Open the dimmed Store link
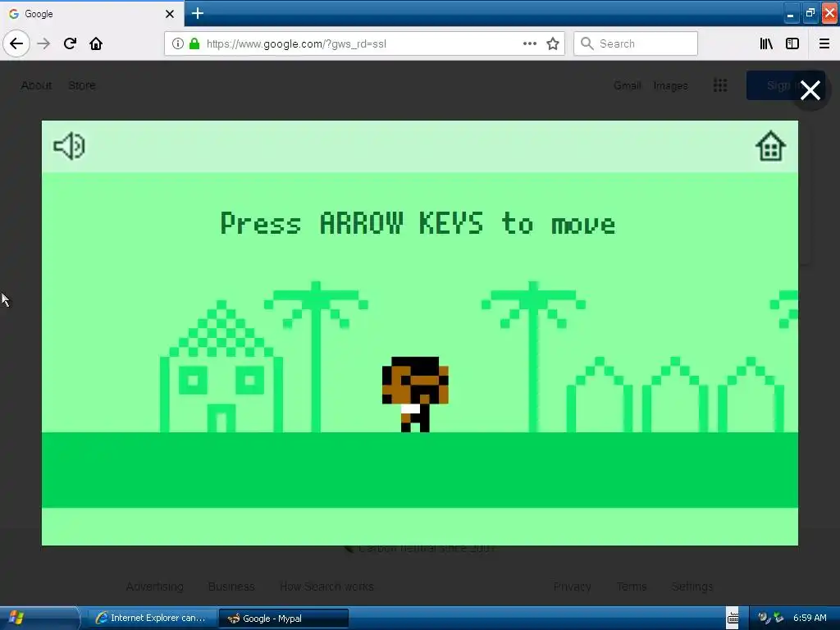The height and width of the screenshot is (630, 840). tap(82, 85)
